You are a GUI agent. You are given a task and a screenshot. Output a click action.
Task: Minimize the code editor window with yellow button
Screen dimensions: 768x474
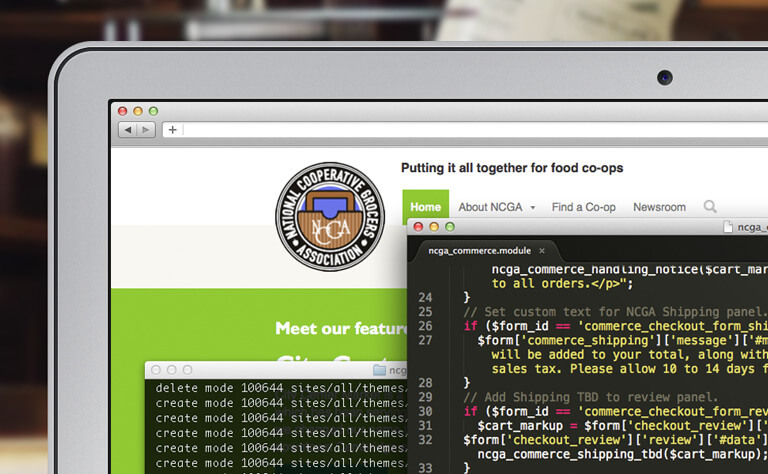(x=434, y=226)
